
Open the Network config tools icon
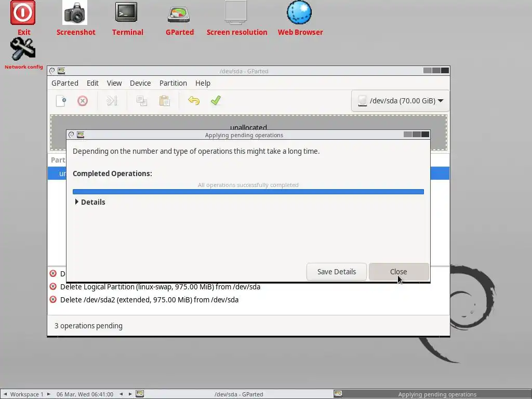(23, 49)
